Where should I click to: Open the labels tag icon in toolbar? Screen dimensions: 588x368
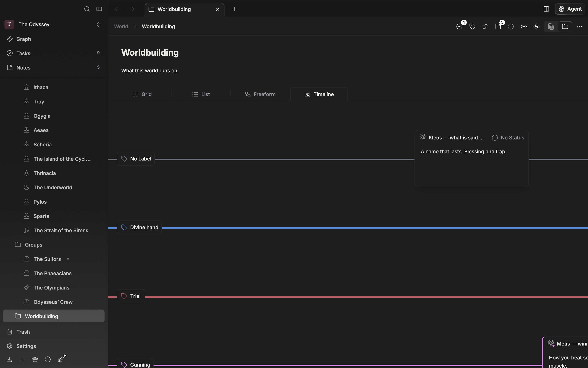tap(472, 27)
